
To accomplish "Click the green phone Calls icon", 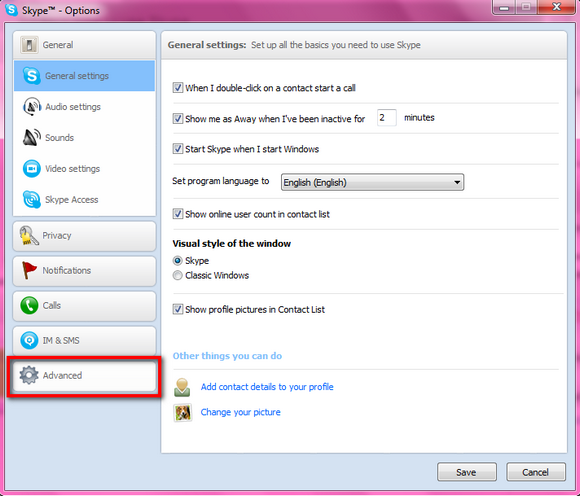I will point(29,306).
